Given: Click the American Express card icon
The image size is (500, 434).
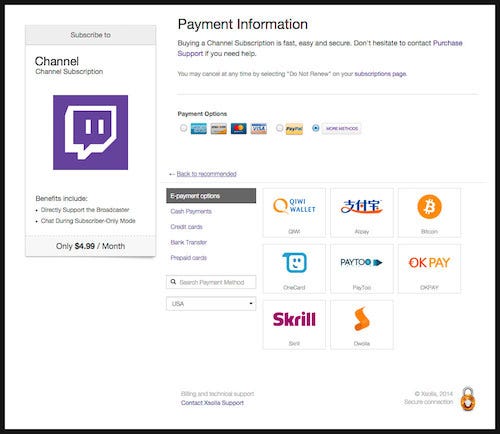Looking at the screenshot, I should (x=199, y=129).
